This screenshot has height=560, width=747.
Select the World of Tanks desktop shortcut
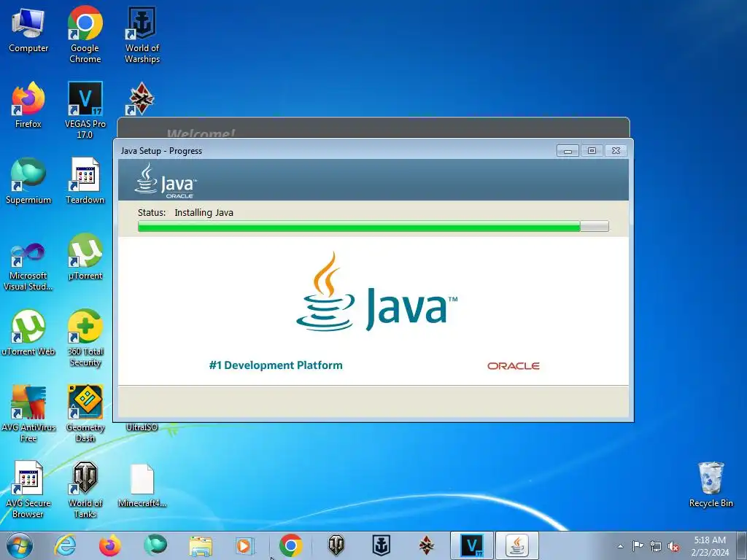(85, 489)
